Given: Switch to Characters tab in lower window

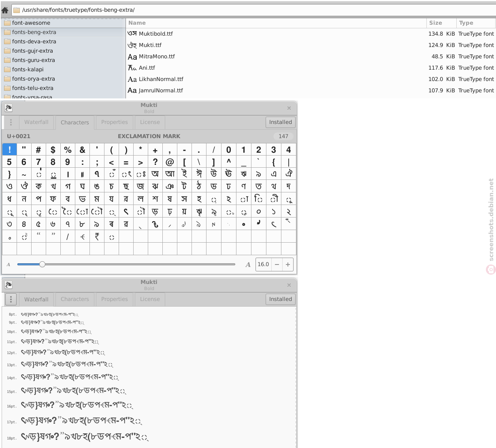Looking at the screenshot, I should click(75, 299).
